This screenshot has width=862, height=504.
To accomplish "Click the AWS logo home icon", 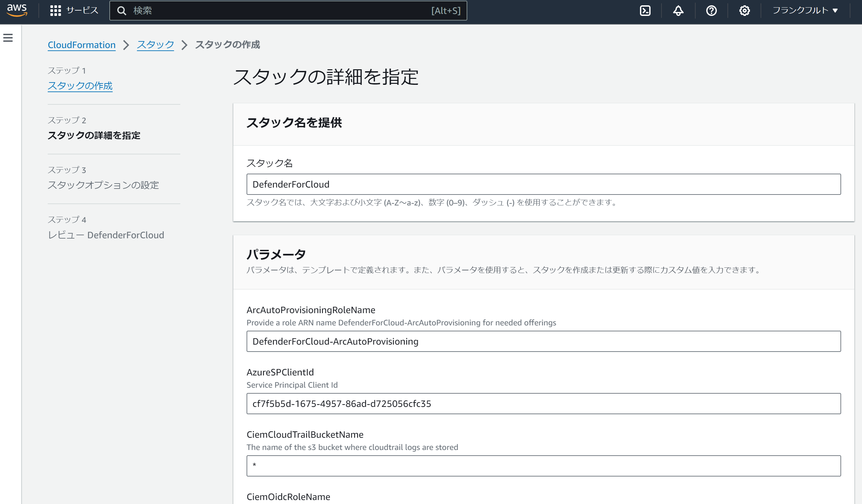I will point(17,10).
